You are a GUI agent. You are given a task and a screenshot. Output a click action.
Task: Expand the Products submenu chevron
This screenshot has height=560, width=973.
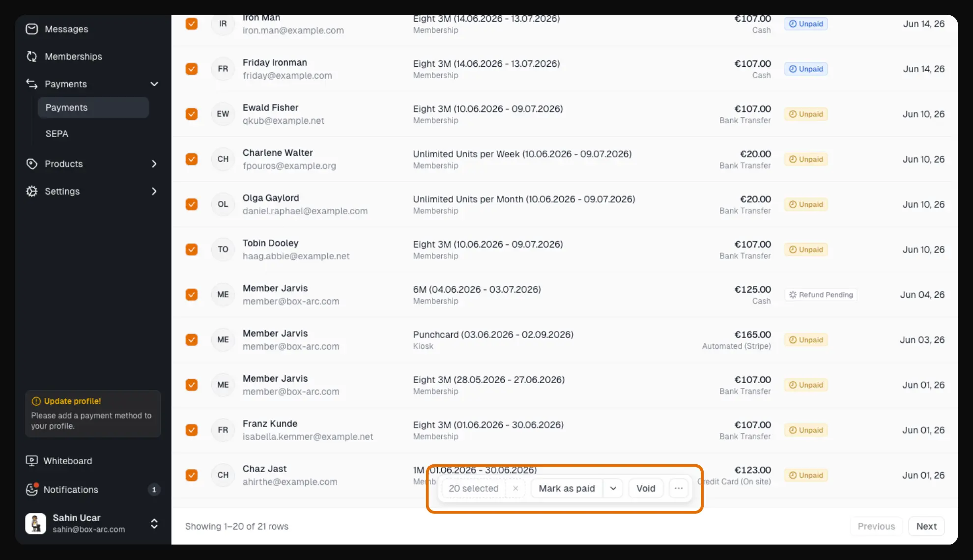(x=154, y=164)
